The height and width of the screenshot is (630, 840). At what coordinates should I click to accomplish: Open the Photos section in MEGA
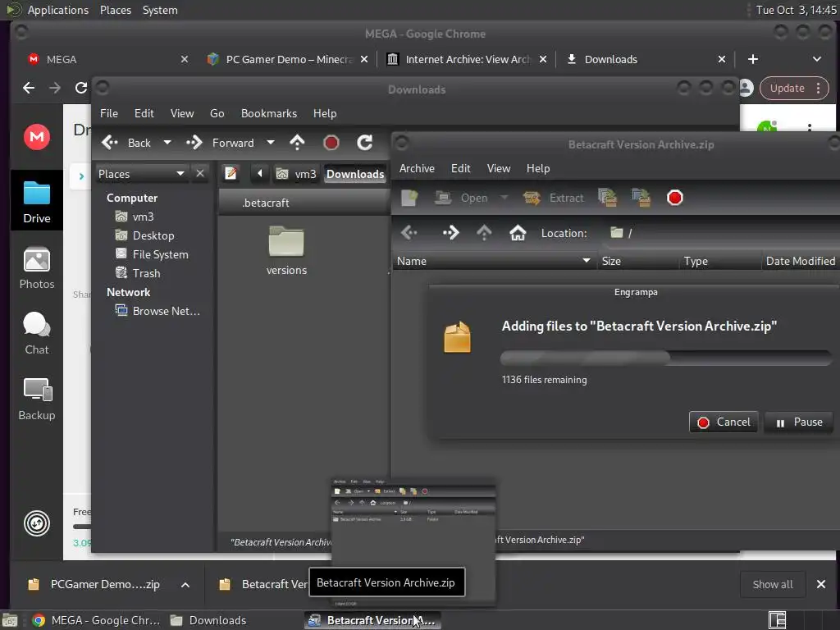(36, 268)
